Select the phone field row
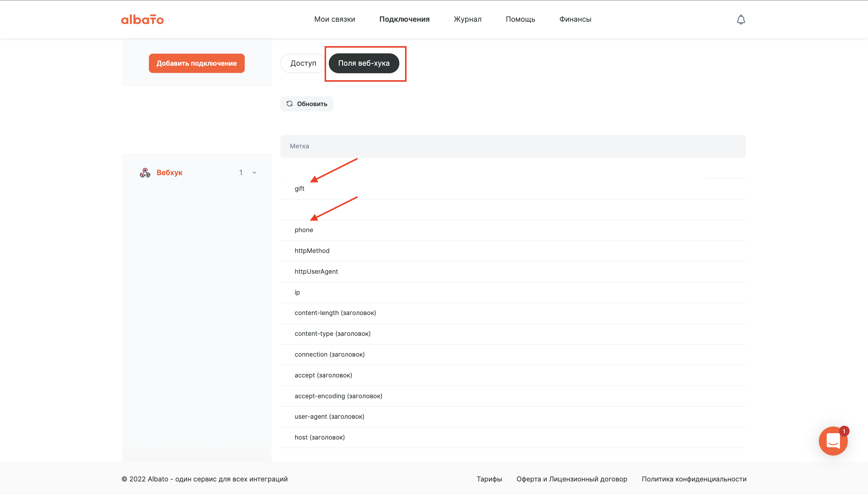Image resolution: width=868 pixels, height=495 pixels. click(x=513, y=230)
